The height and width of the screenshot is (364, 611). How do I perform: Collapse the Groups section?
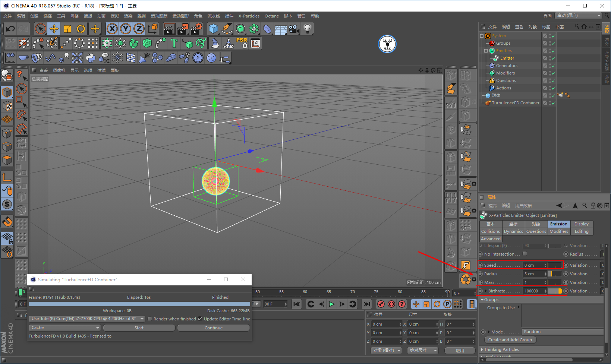[482, 300]
